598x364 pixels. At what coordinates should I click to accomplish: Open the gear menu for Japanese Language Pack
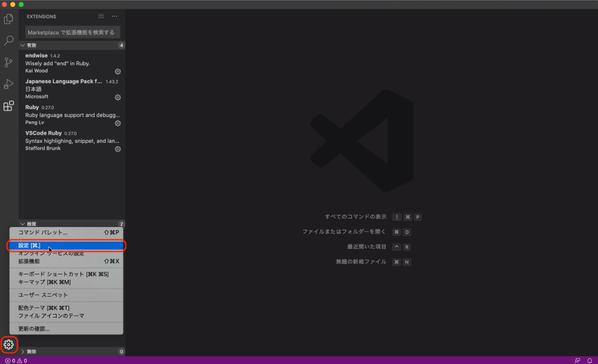pyautogui.click(x=118, y=97)
